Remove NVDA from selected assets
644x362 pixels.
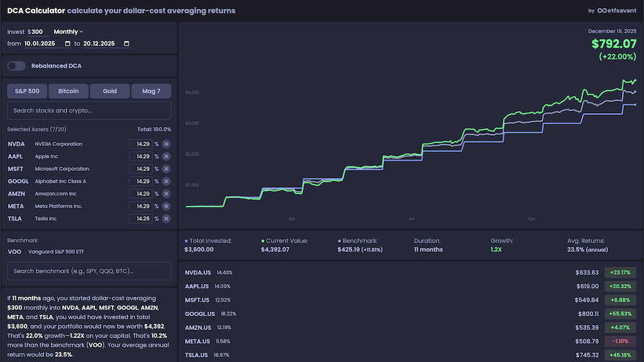pos(165,143)
